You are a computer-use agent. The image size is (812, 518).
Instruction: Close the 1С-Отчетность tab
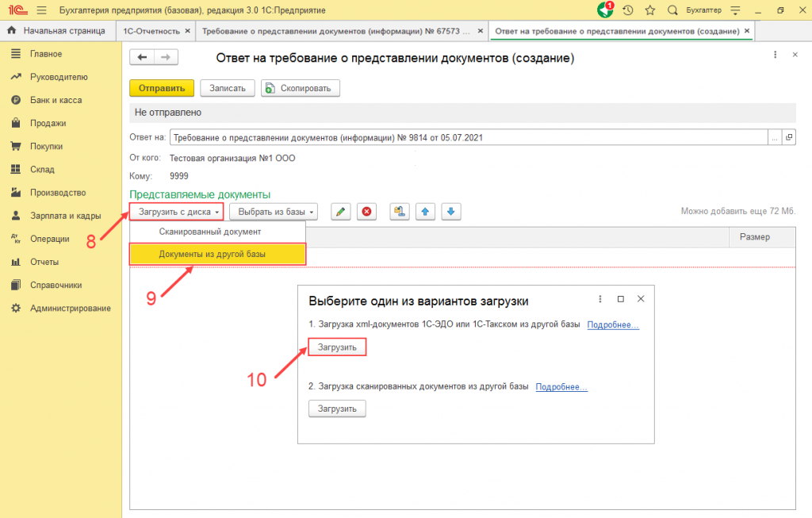(x=187, y=31)
